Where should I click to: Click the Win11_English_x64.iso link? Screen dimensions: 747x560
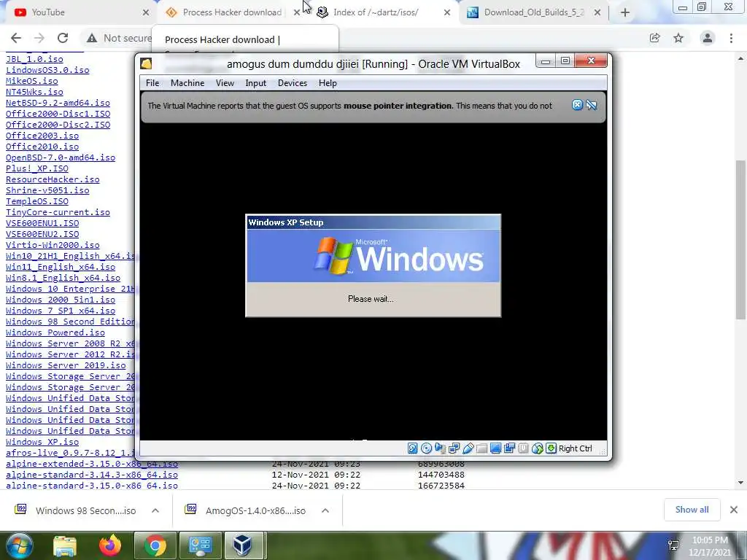[61, 267]
